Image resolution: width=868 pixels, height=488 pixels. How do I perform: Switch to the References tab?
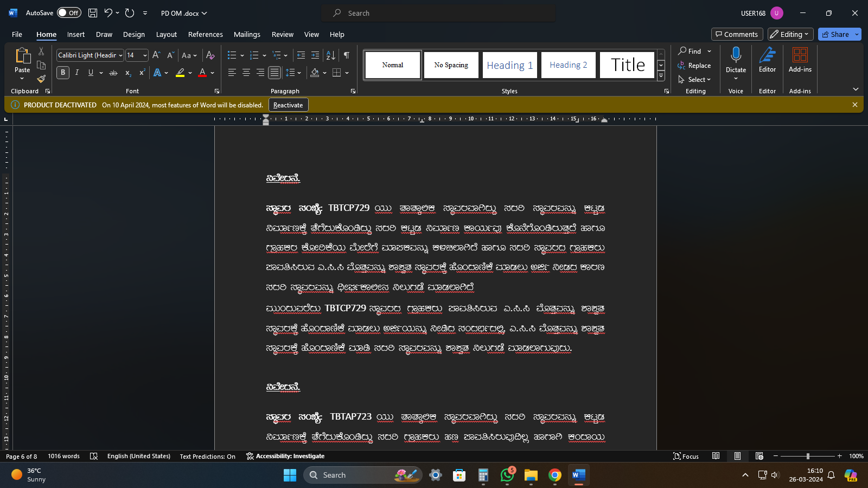click(x=206, y=34)
